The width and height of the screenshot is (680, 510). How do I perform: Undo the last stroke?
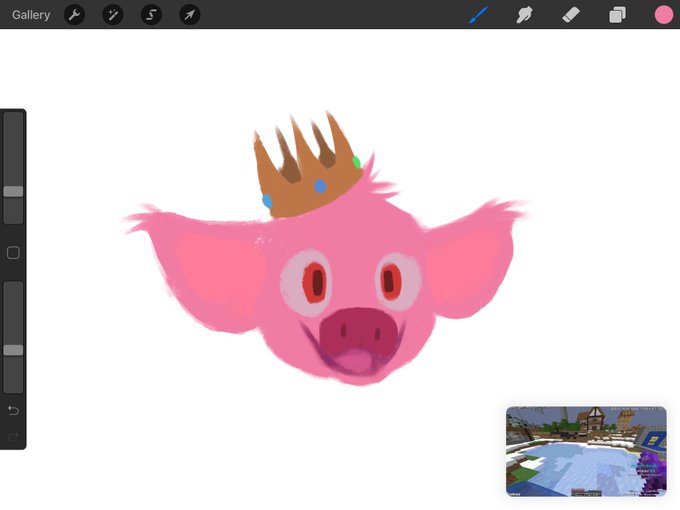[x=13, y=410]
